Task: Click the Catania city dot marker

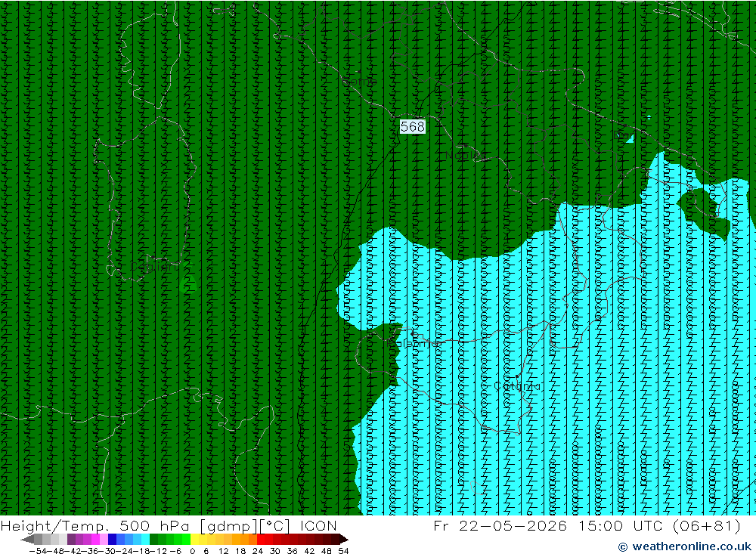Action: pyautogui.click(x=517, y=376)
